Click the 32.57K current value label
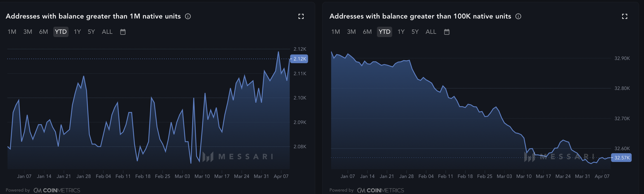Viewport: 644px width, 194px height. [x=622, y=158]
